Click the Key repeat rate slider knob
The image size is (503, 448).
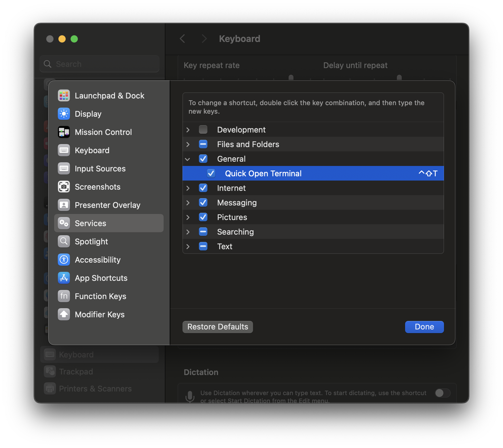pyautogui.click(x=291, y=78)
